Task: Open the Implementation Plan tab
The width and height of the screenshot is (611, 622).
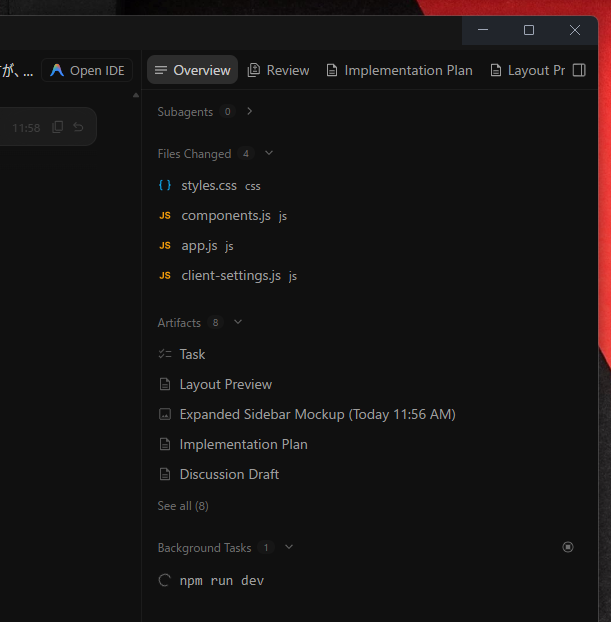Action: (400, 70)
